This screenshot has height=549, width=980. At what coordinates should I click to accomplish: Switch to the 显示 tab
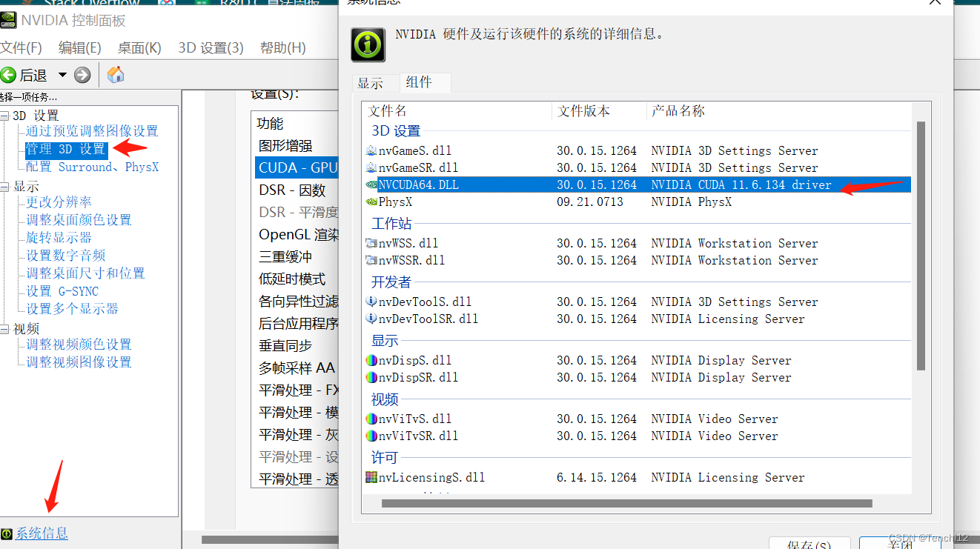[371, 84]
